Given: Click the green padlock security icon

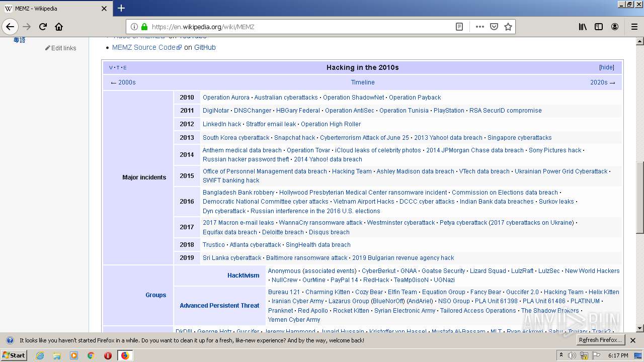Looking at the screenshot, I should 144,27.
